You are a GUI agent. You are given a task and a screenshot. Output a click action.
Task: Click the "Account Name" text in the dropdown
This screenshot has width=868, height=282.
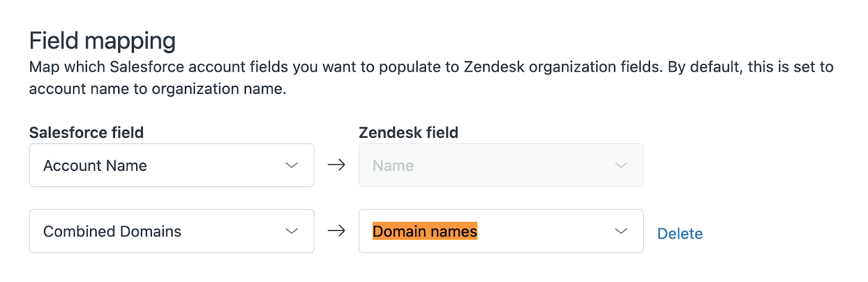(x=95, y=165)
